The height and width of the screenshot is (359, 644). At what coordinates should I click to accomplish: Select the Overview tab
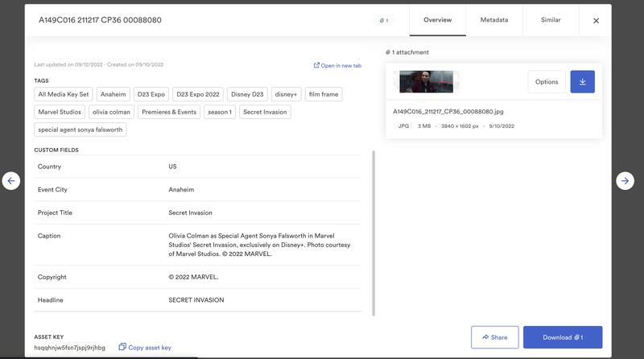(437, 20)
